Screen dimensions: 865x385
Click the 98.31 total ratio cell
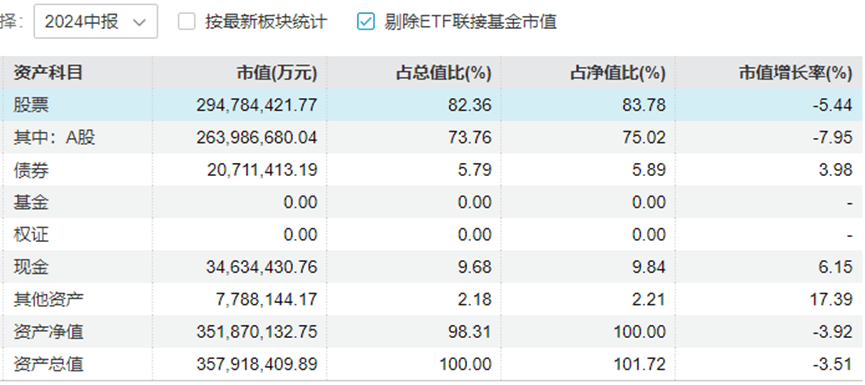469,332
